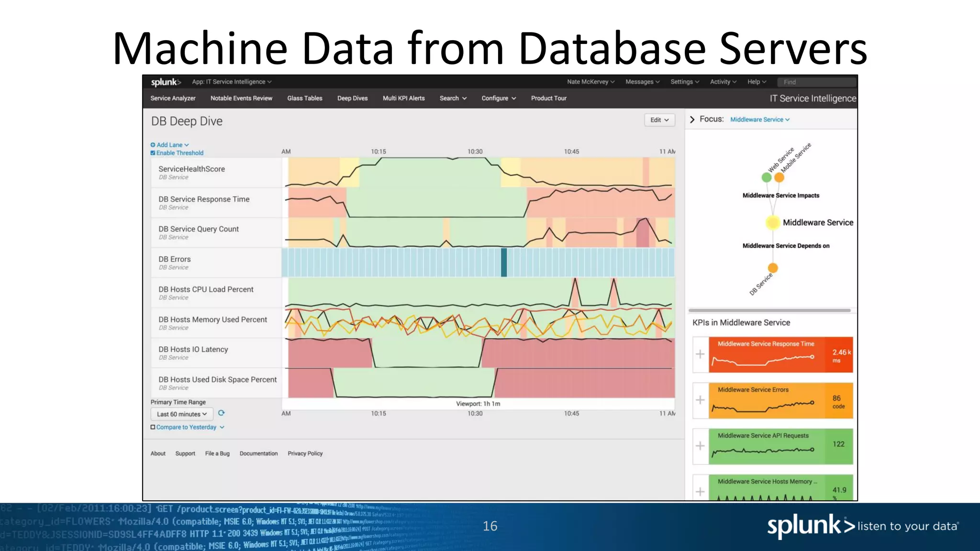Open the Service Analyzer tab
980x551 pixels.
pyautogui.click(x=173, y=98)
